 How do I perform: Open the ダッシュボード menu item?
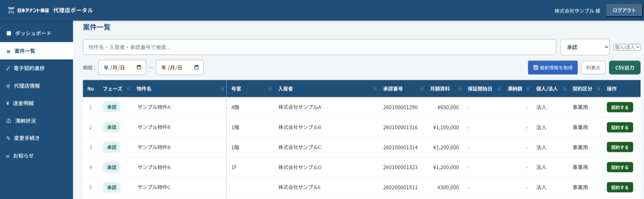[37, 33]
